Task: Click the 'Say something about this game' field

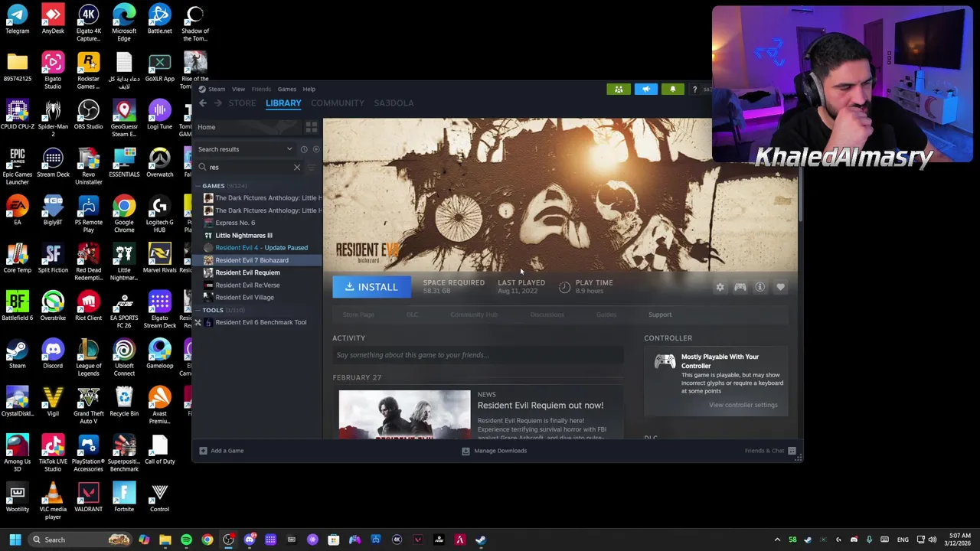Action: tap(478, 355)
